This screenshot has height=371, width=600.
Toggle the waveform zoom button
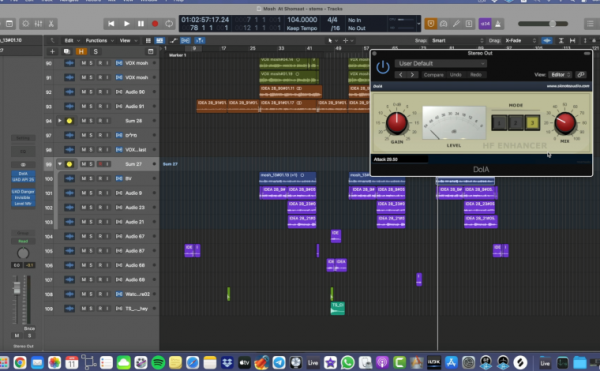point(547,41)
